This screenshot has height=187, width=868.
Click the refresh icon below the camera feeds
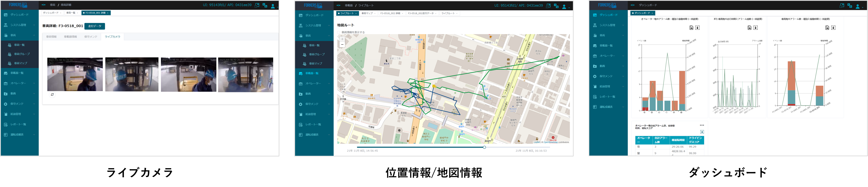(52, 95)
